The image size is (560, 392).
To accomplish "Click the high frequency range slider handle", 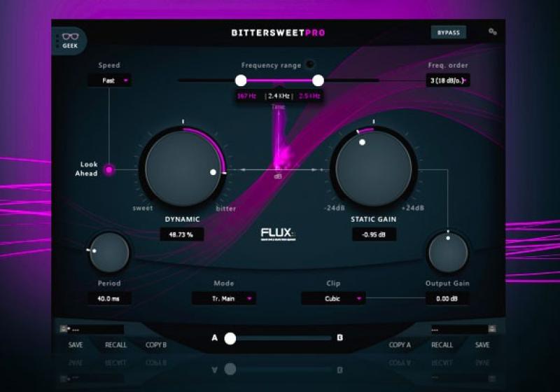I will [318, 80].
